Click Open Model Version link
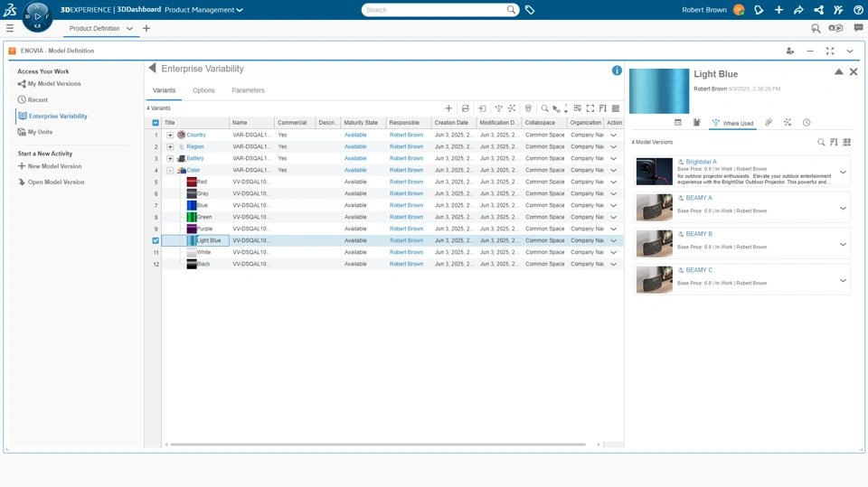Image resolution: width=868 pixels, height=487 pixels. click(56, 183)
